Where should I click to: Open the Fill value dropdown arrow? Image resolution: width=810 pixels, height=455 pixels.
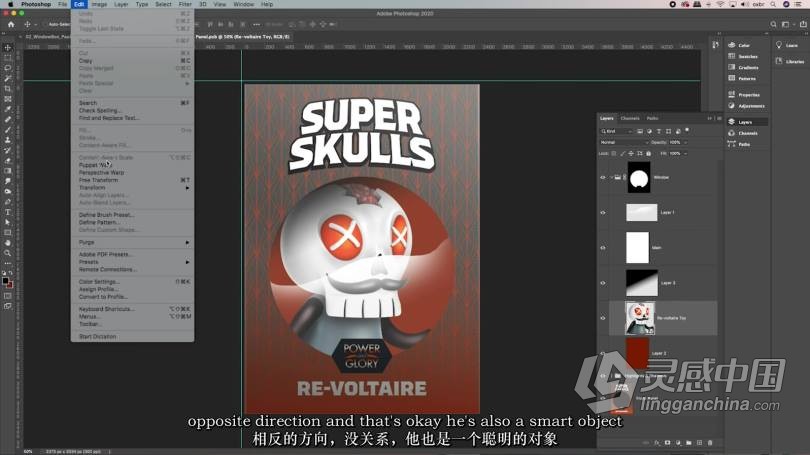(686, 153)
